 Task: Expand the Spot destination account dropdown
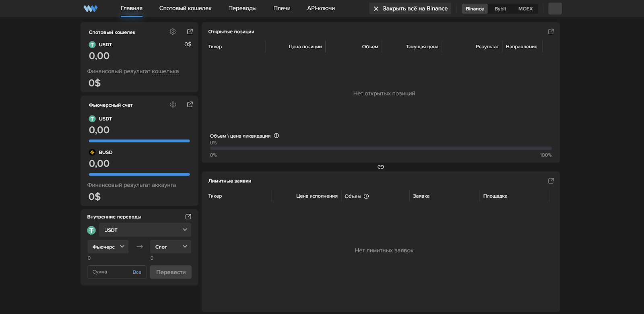click(171, 247)
